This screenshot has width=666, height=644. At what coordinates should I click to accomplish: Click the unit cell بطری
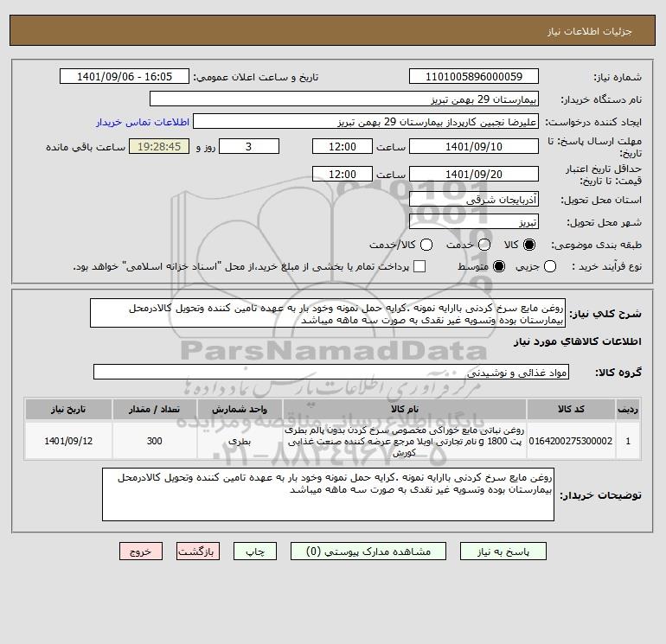240,441
